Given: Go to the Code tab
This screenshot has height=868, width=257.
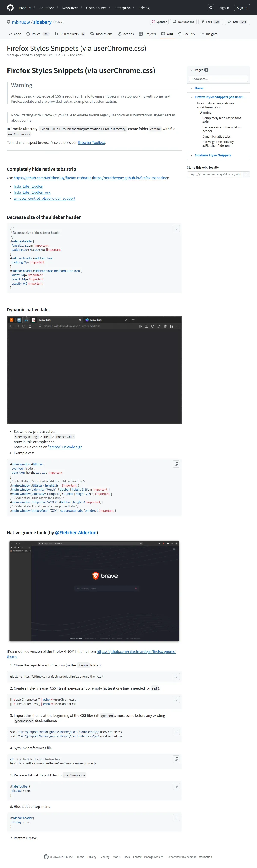Looking at the screenshot, I should pos(15,34).
